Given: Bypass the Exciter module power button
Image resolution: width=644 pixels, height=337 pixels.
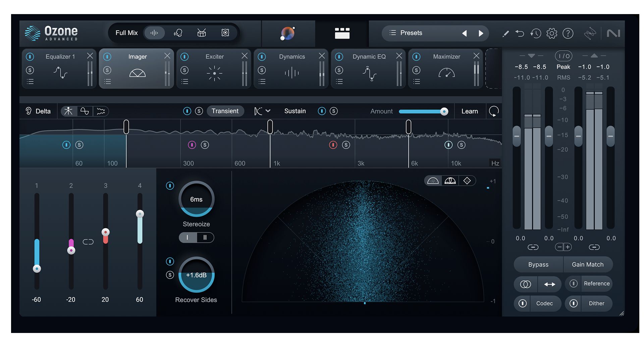Looking at the screenshot, I should pyautogui.click(x=184, y=57).
